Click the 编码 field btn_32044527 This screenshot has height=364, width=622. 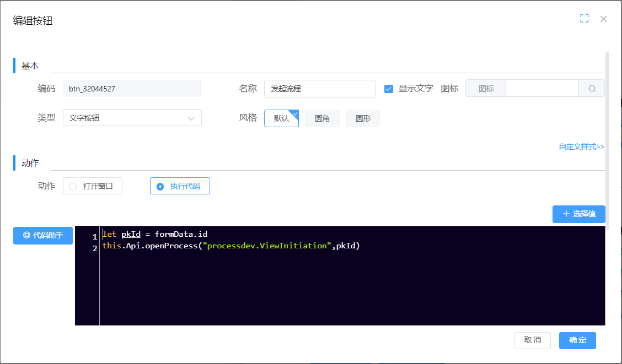point(132,89)
